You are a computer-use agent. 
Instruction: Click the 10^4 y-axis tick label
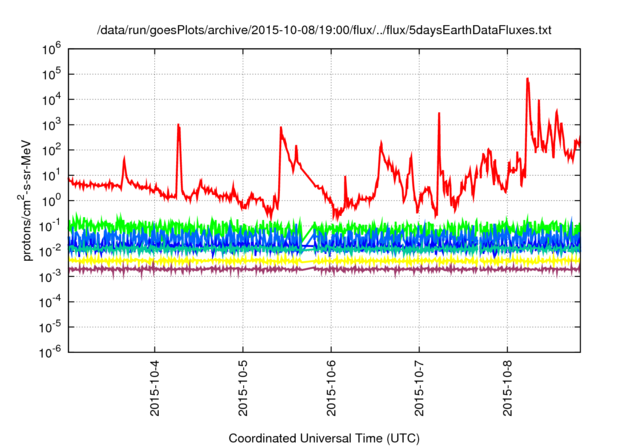51,100
